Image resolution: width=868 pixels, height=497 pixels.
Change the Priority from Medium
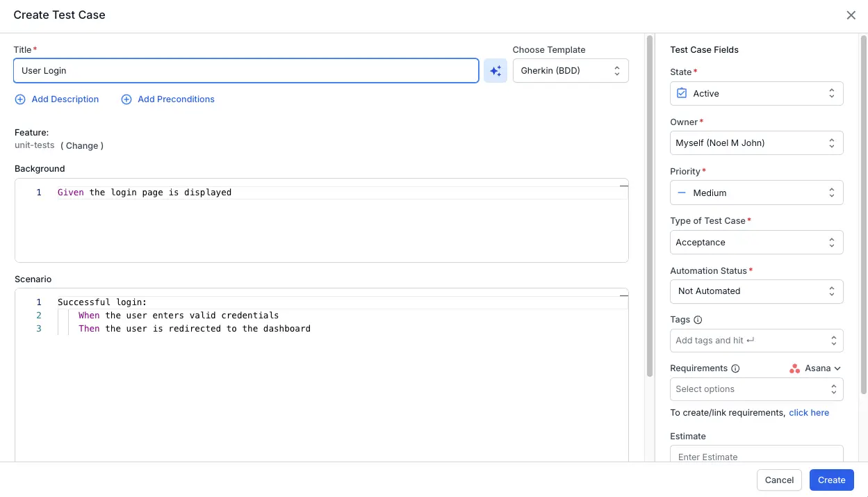[756, 193]
